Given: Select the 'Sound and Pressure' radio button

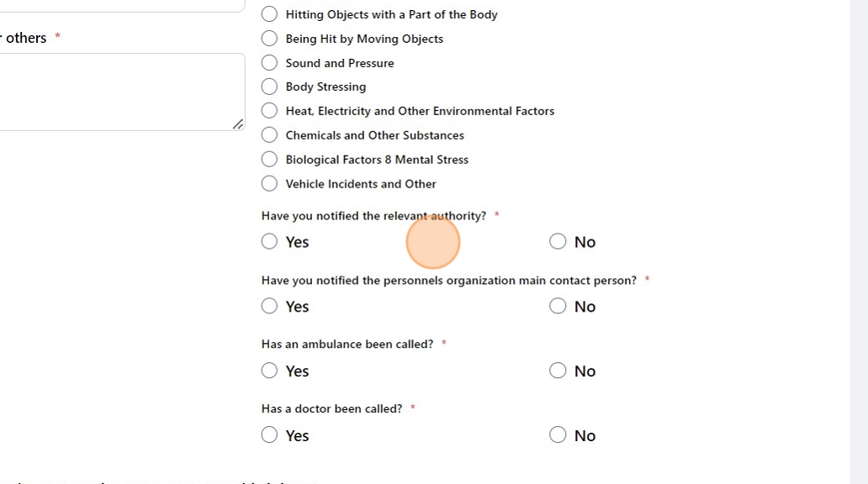Looking at the screenshot, I should 269,63.
